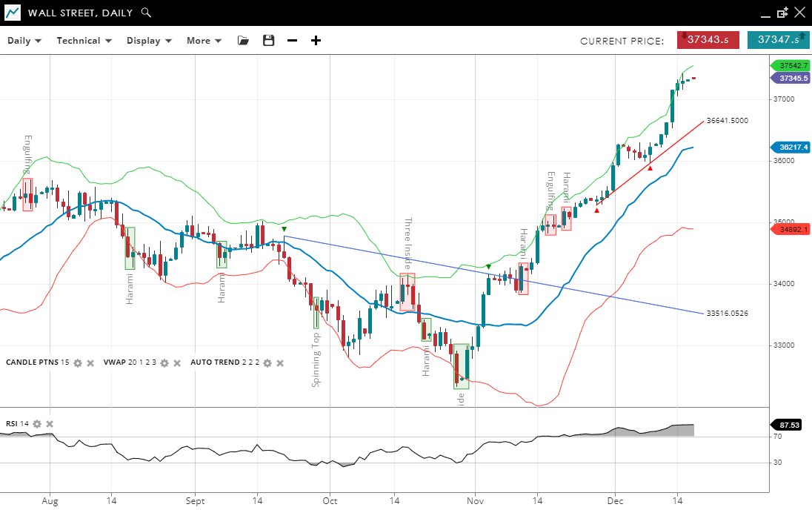Image resolution: width=812 pixels, height=510 pixels.
Task: Click the search magnifier beside Wall Street title
Action: 146,13
